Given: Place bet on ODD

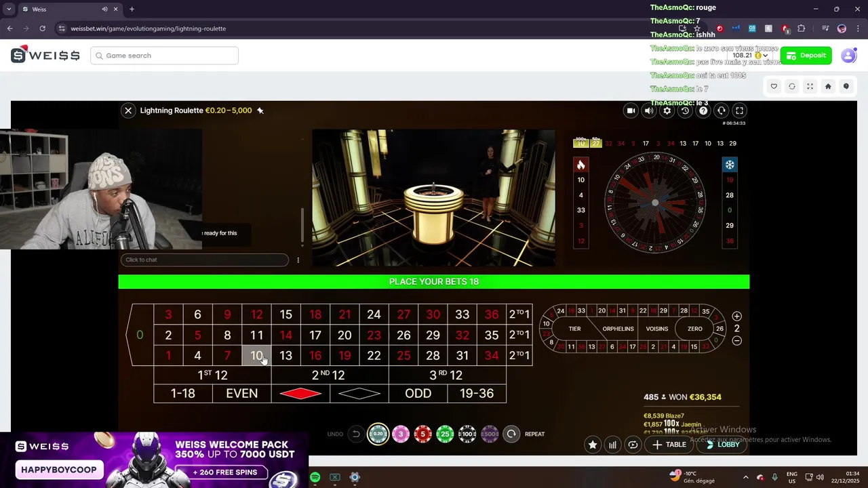Looking at the screenshot, I should click(418, 394).
